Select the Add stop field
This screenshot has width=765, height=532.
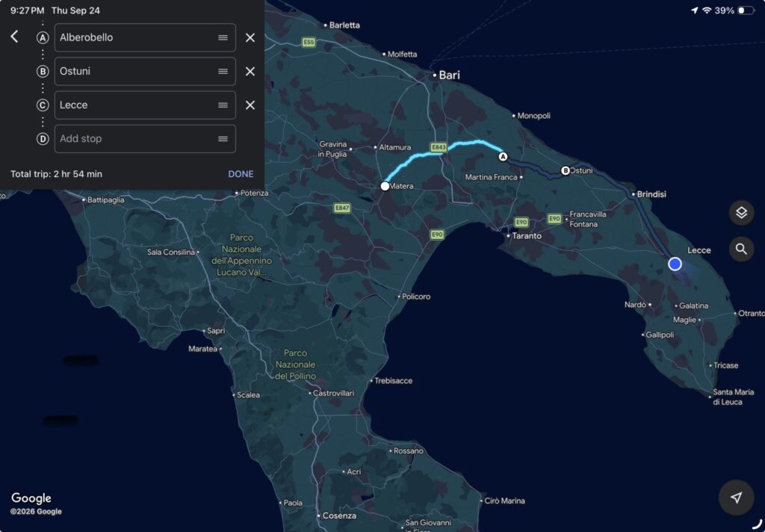(x=145, y=139)
